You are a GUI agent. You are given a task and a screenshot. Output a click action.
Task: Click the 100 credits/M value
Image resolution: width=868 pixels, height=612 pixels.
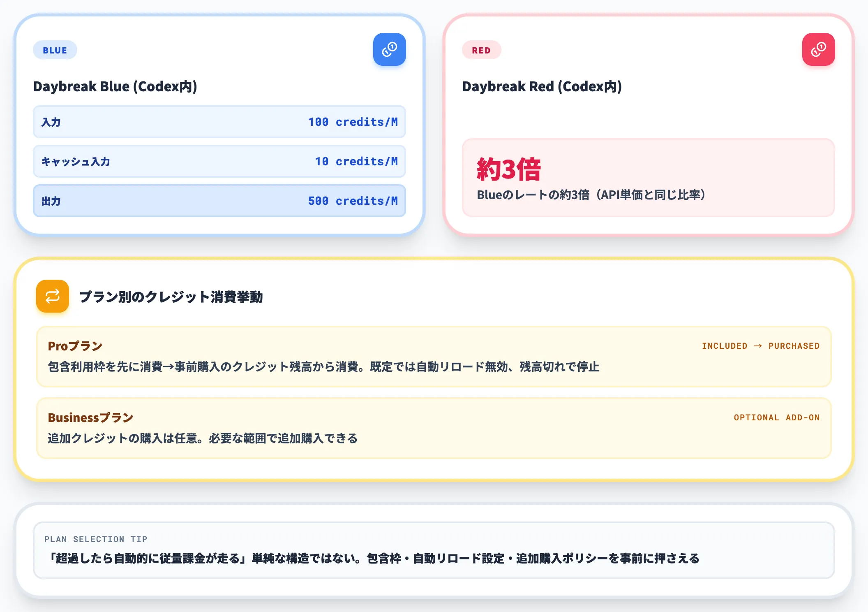tap(353, 122)
